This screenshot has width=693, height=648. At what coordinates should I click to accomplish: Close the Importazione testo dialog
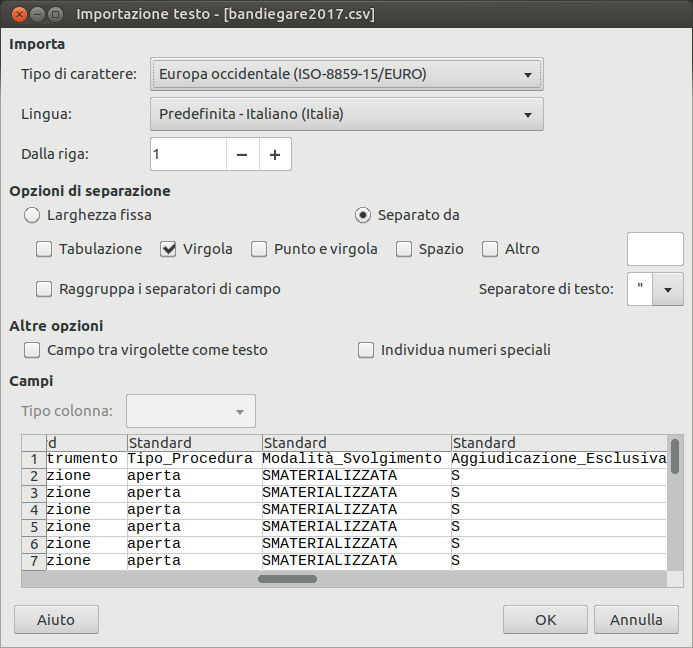pos(19,15)
